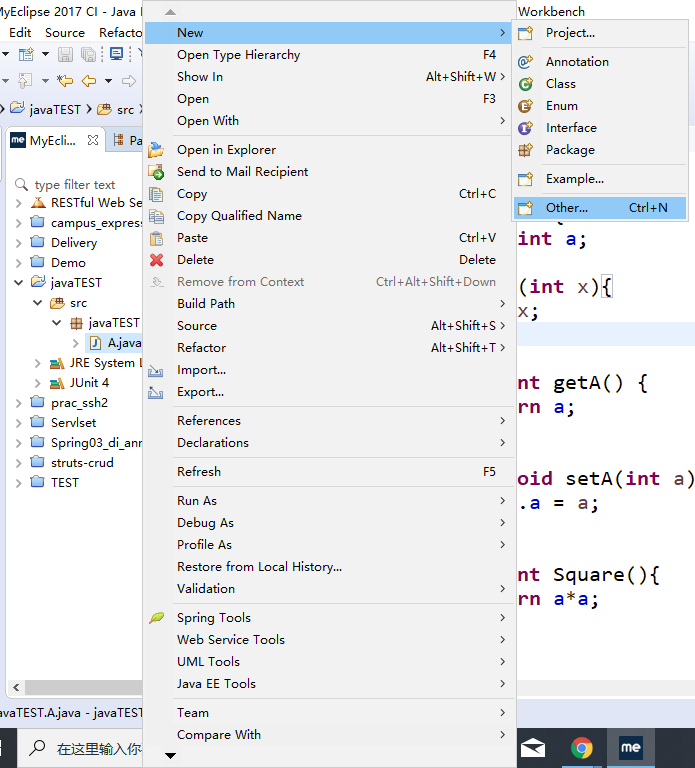695x768 pixels.
Task: Click the monitor icon in toolbar
Action: (117, 54)
